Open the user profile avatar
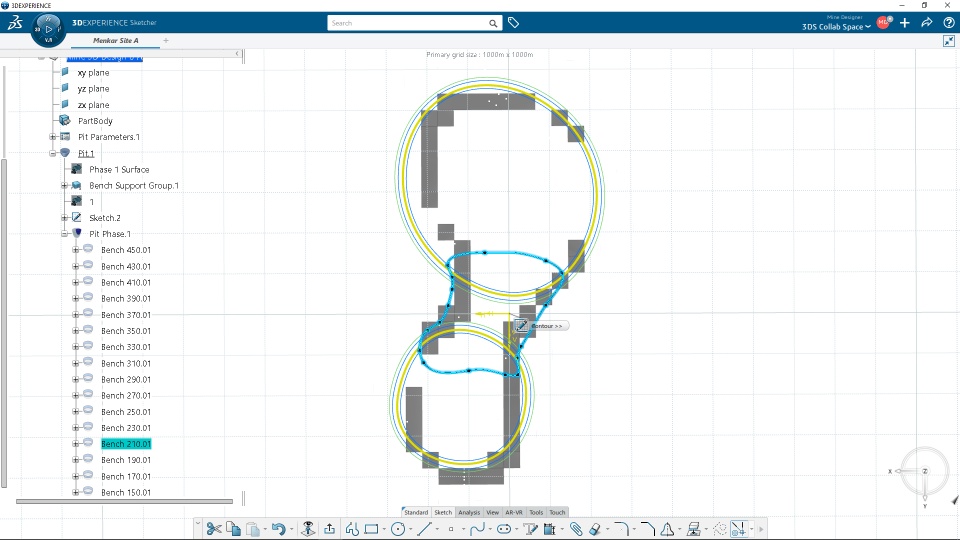960x540 pixels. (883, 23)
